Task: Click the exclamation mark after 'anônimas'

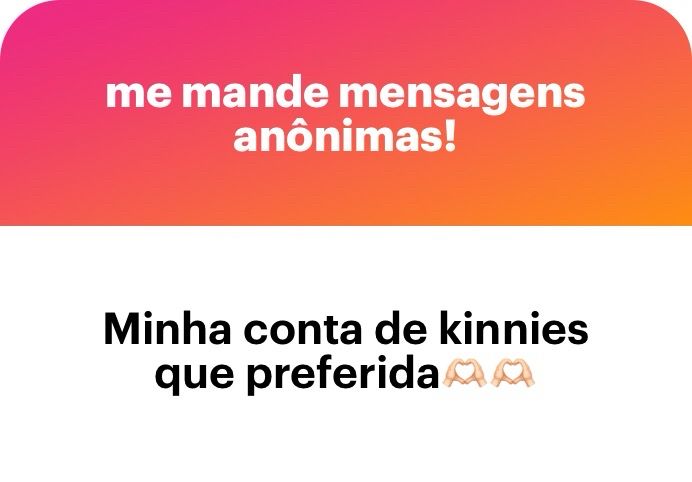Action: click(450, 135)
